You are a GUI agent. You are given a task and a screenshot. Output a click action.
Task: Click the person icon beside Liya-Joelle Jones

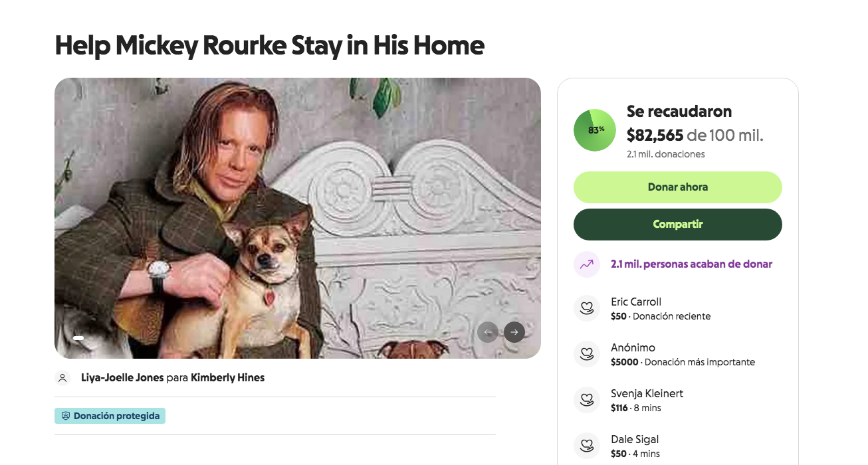62,377
